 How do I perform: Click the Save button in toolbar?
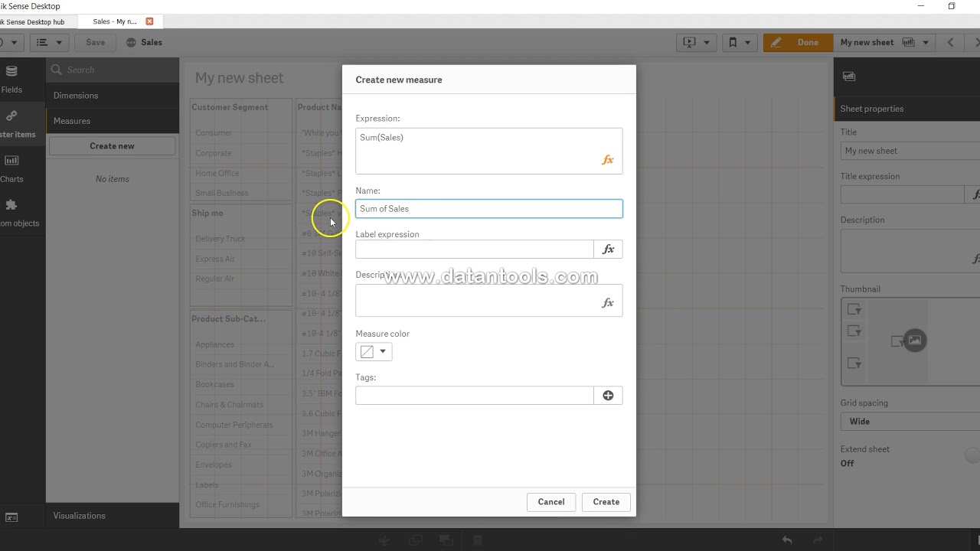(96, 42)
